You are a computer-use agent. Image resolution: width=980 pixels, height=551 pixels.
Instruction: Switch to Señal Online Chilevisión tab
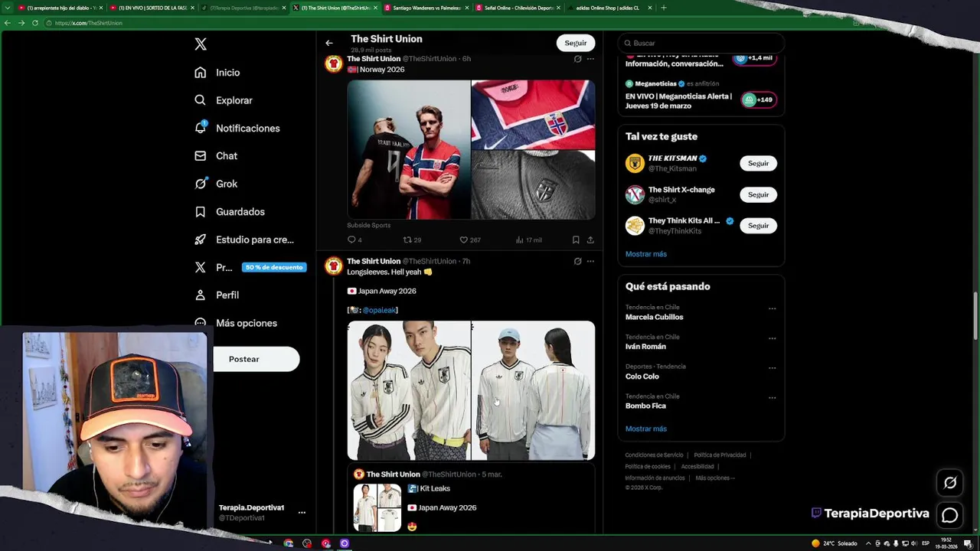click(x=518, y=8)
